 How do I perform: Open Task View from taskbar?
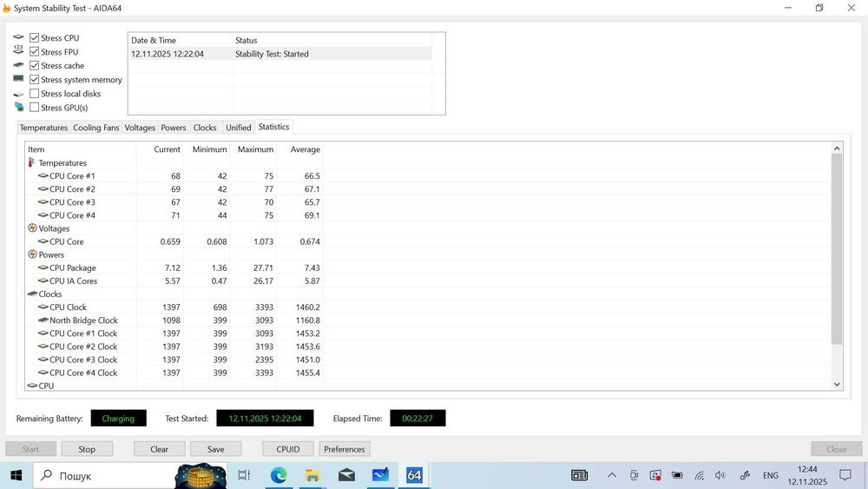(x=244, y=475)
